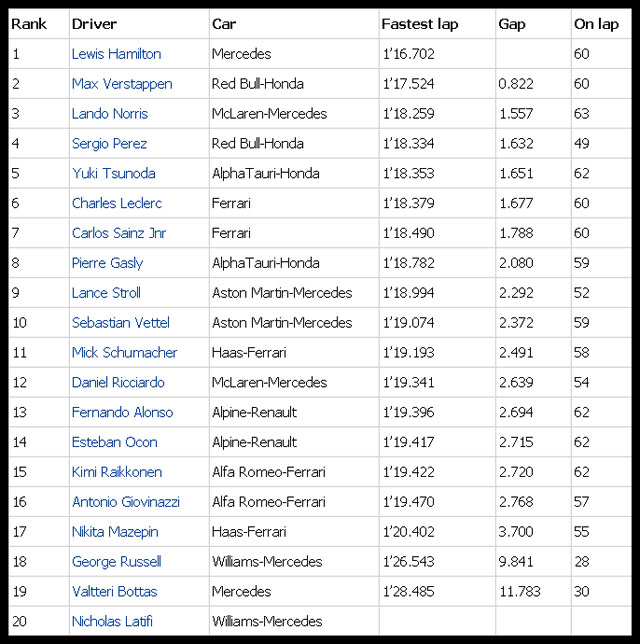
Task: Select the Driver column header
Action: tap(93, 24)
